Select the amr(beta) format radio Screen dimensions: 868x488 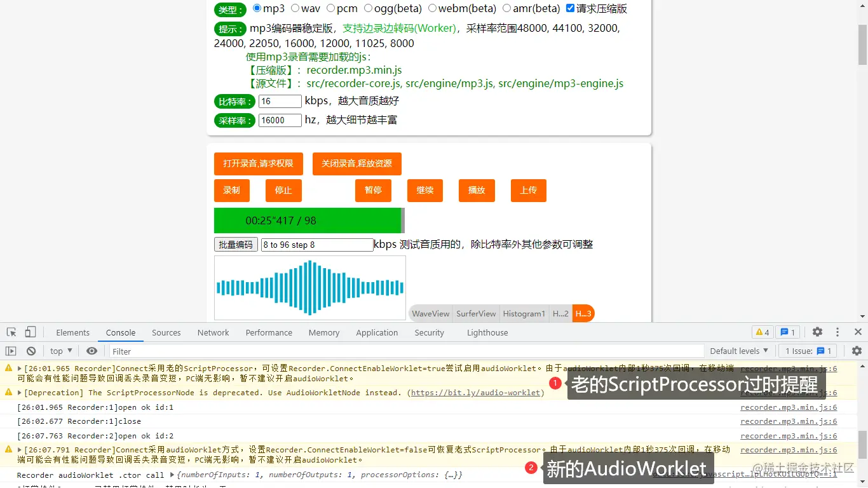pyautogui.click(x=506, y=8)
